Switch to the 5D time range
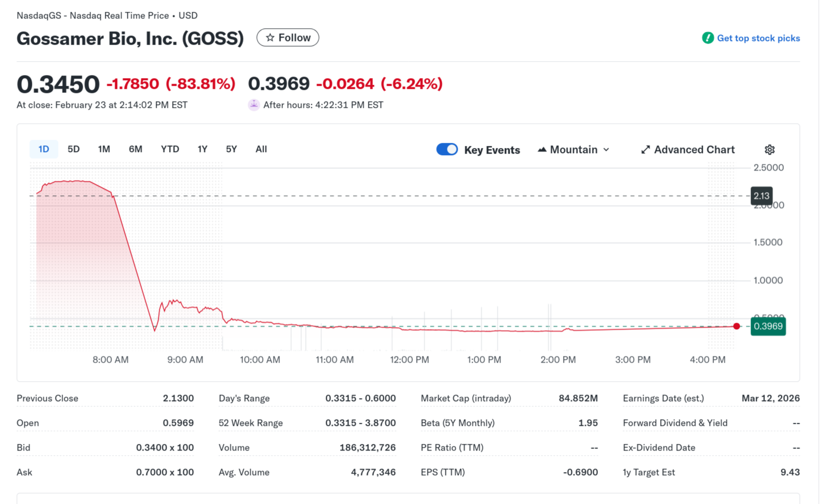This screenshot has height=504, width=825. [x=73, y=149]
